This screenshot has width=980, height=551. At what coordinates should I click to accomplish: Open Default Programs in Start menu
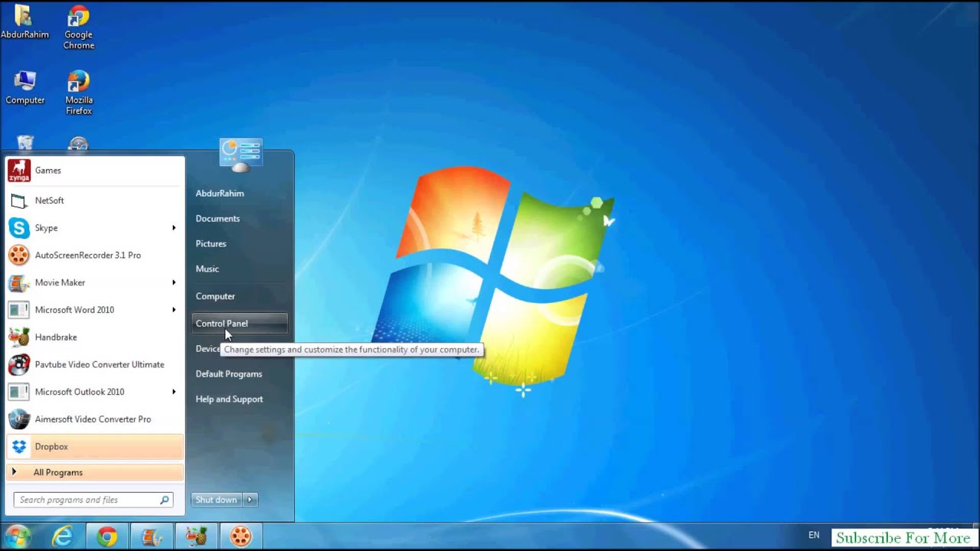[x=229, y=374]
